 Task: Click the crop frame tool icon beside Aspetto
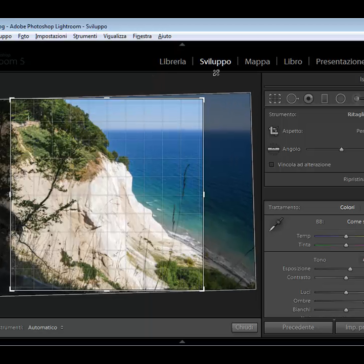[274, 131]
